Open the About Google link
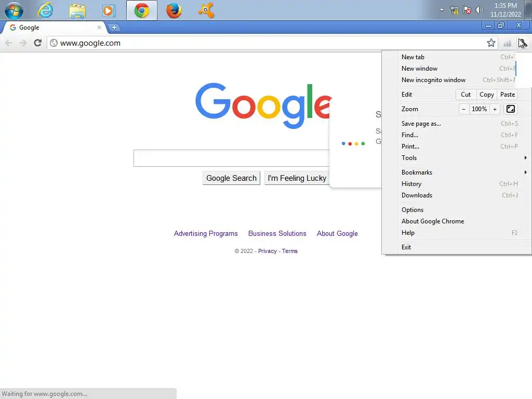Viewport: 532px width, 399px height. coord(337,233)
